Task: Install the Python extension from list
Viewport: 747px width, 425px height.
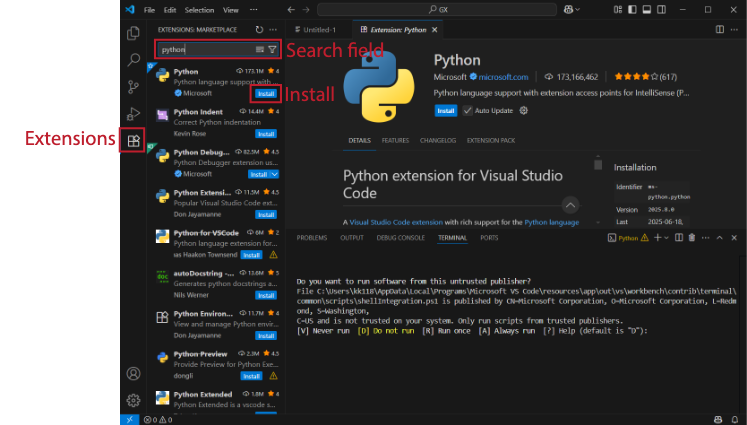Action: 266,94
